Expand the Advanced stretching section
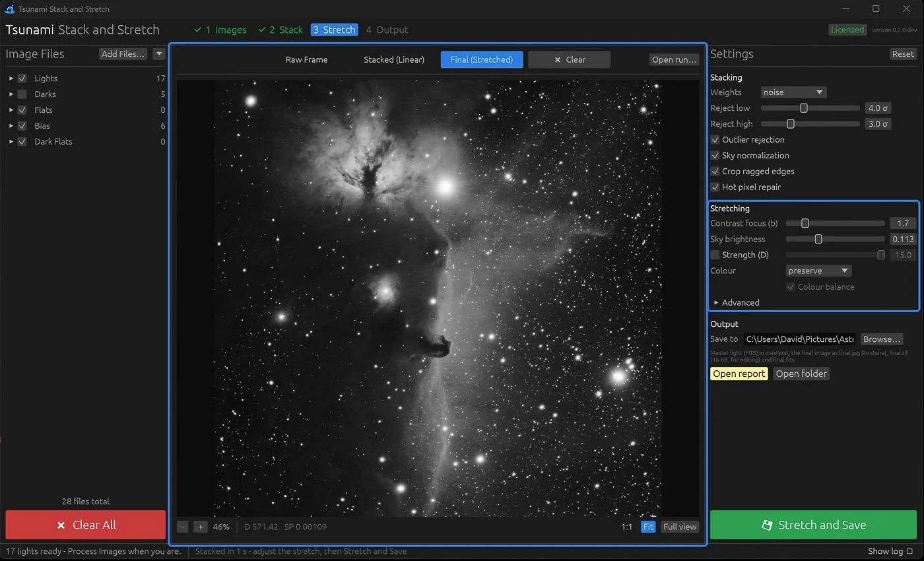The width and height of the screenshot is (924, 561). tap(716, 302)
